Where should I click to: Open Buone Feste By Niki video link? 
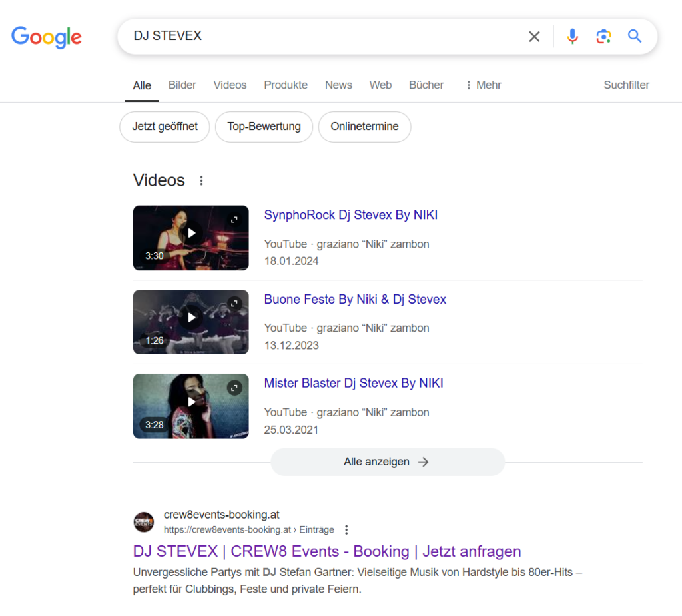tap(355, 300)
